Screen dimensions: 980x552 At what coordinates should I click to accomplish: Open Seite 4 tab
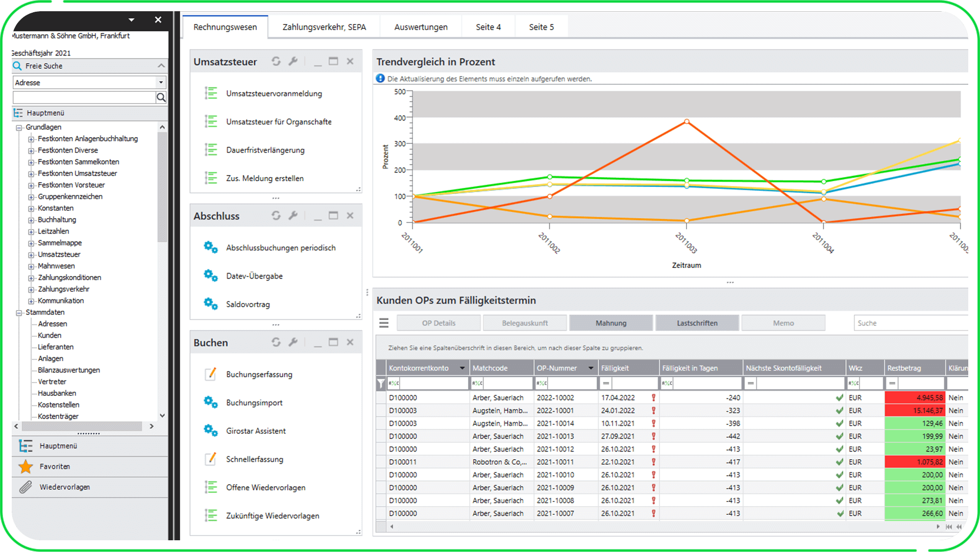(488, 27)
